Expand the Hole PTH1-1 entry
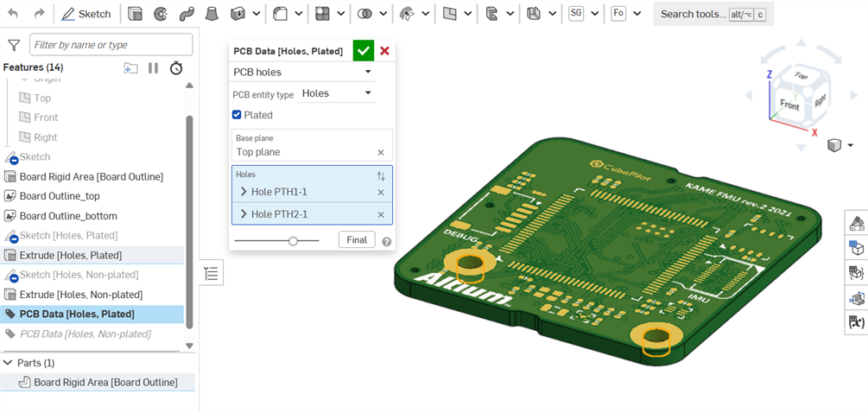This screenshot has width=868, height=413. [244, 192]
